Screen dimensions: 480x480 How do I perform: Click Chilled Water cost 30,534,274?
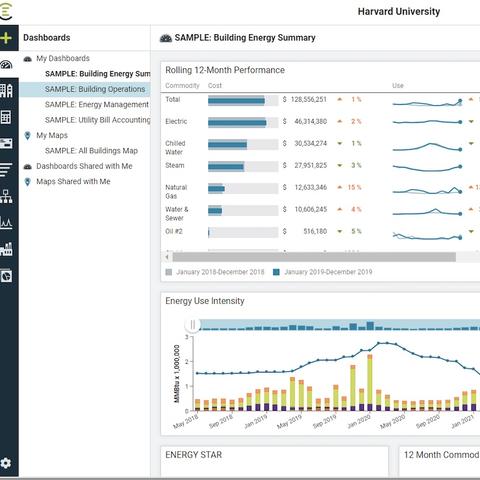tap(310, 143)
